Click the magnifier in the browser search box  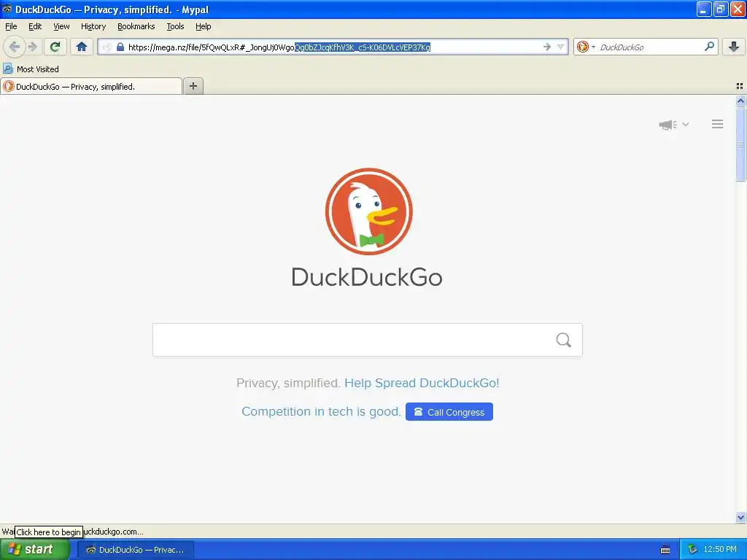pos(709,47)
